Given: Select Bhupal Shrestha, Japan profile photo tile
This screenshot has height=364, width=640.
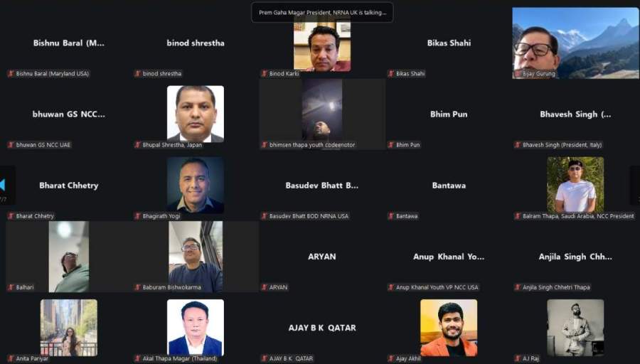Looking at the screenshot, I should (x=196, y=114).
